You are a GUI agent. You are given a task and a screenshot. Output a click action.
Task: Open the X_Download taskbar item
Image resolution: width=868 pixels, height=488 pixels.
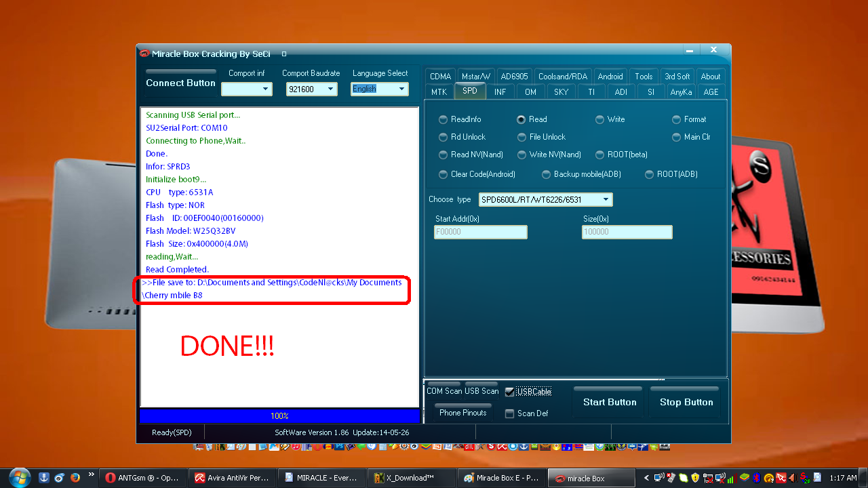click(x=410, y=478)
